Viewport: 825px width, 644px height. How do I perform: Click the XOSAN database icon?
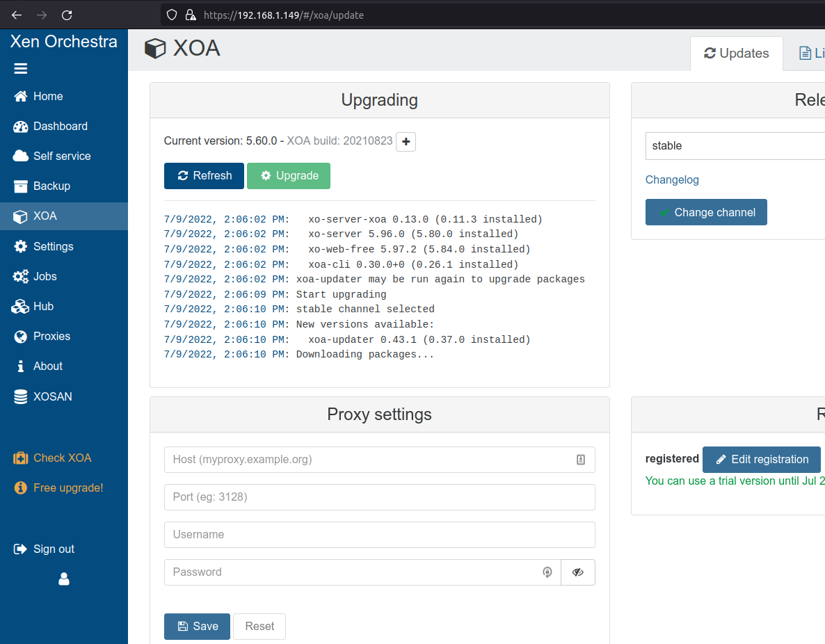[x=20, y=396]
